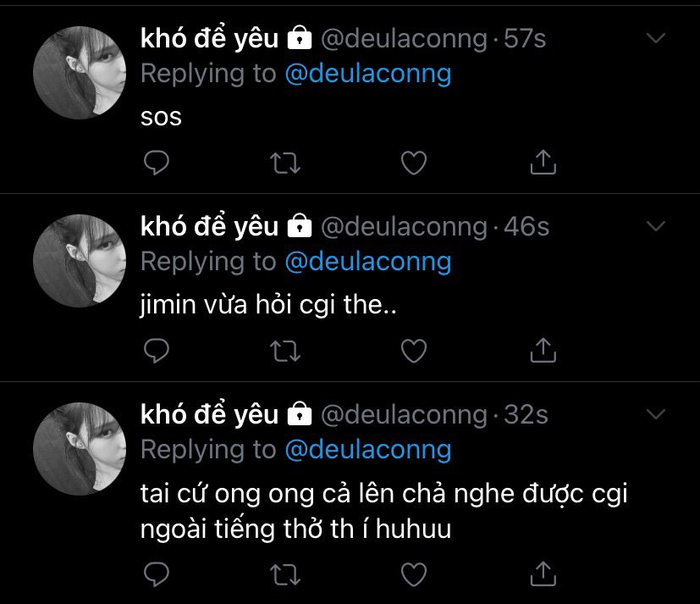The width and height of the screenshot is (700, 604).
Task: Like the "sos" tweet
Action: (414, 163)
